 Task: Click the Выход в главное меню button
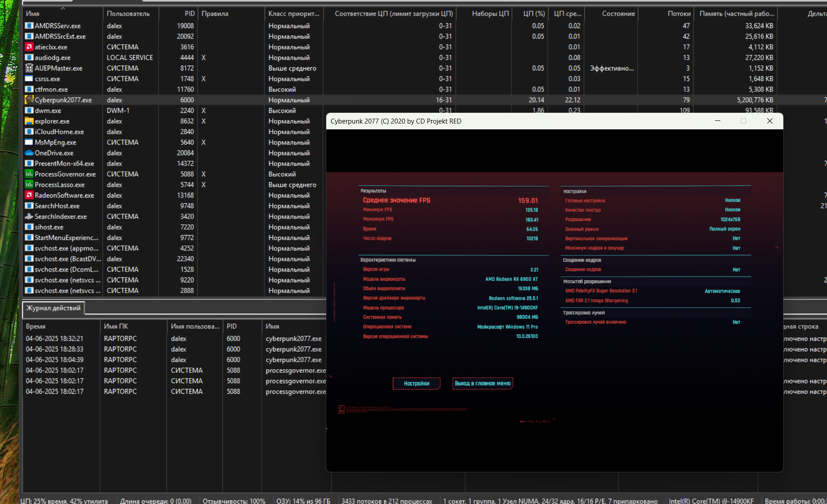click(x=482, y=384)
